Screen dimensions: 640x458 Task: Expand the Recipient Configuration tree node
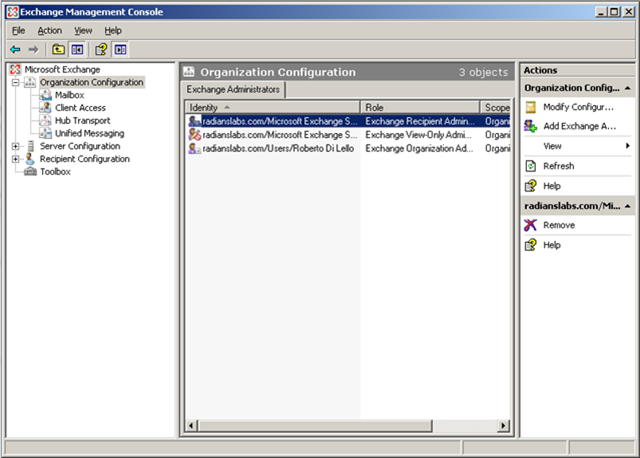point(16,159)
